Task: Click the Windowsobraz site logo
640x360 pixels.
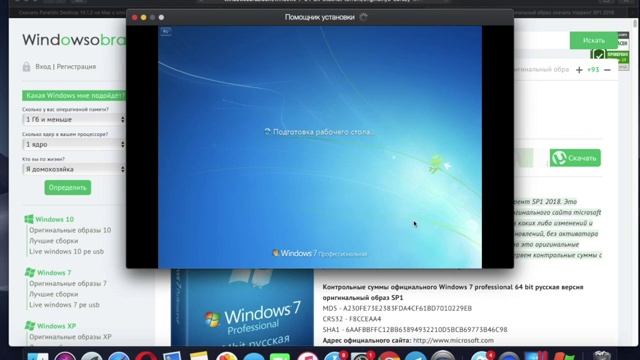Action: coord(74,40)
